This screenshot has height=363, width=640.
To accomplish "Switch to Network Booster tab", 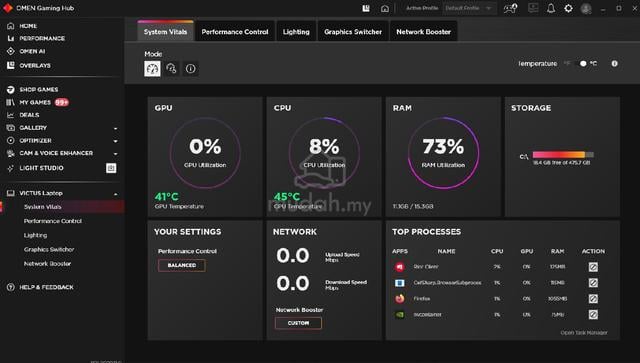I will coord(423,31).
